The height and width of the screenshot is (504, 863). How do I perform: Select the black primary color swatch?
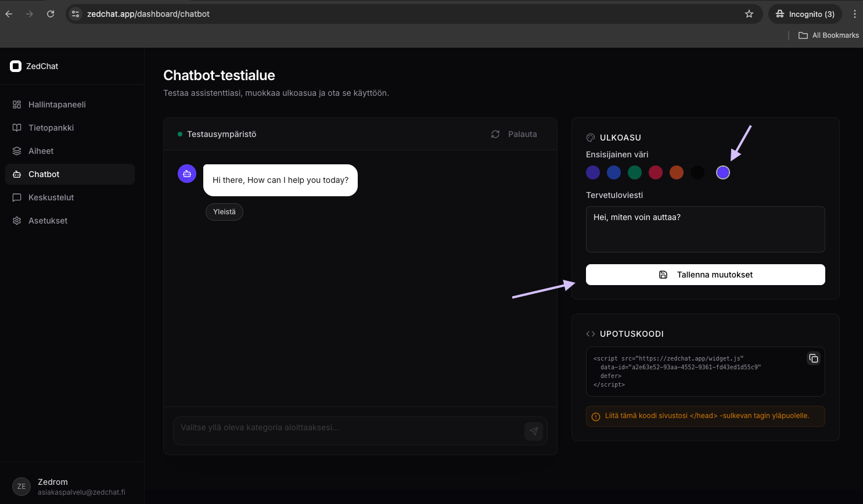pyautogui.click(x=697, y=172)
